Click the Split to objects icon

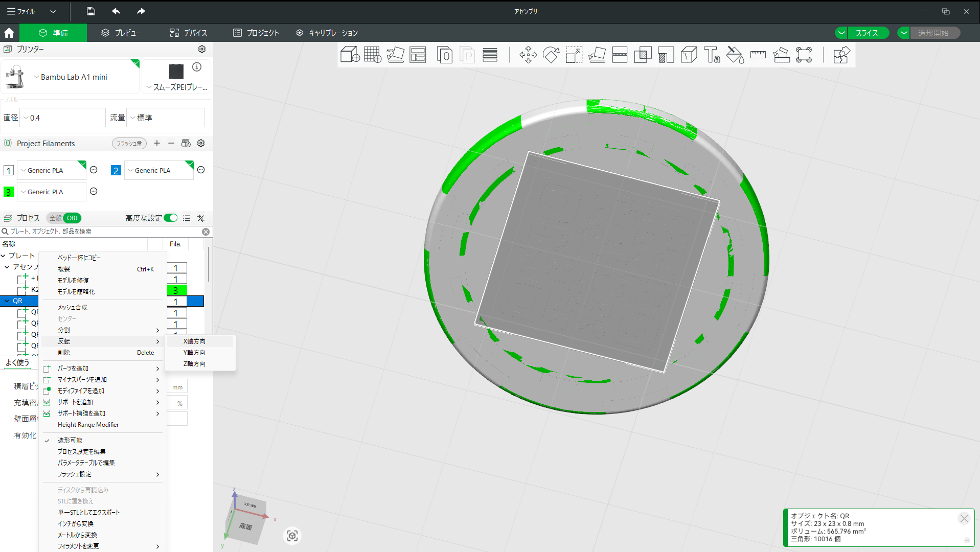(445, 55)
